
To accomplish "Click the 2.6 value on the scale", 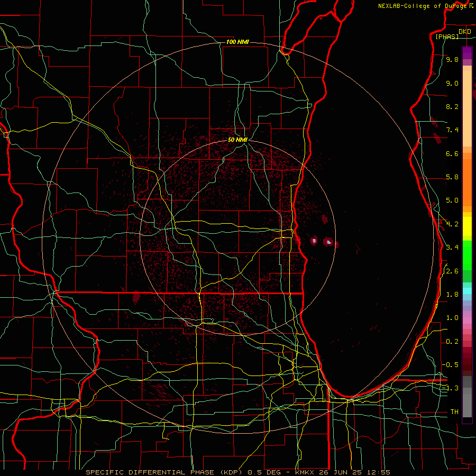I will [x=452, y=271].
